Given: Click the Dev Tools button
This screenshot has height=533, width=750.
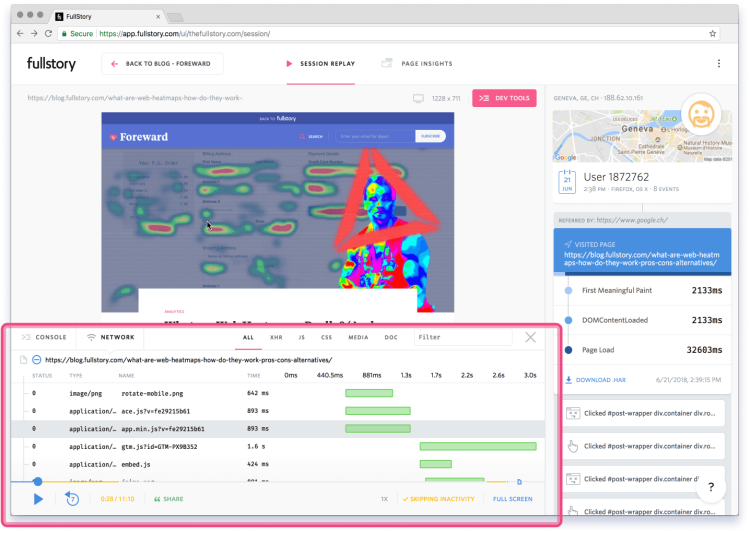Looking at the screenshot, I should (504, 98).
